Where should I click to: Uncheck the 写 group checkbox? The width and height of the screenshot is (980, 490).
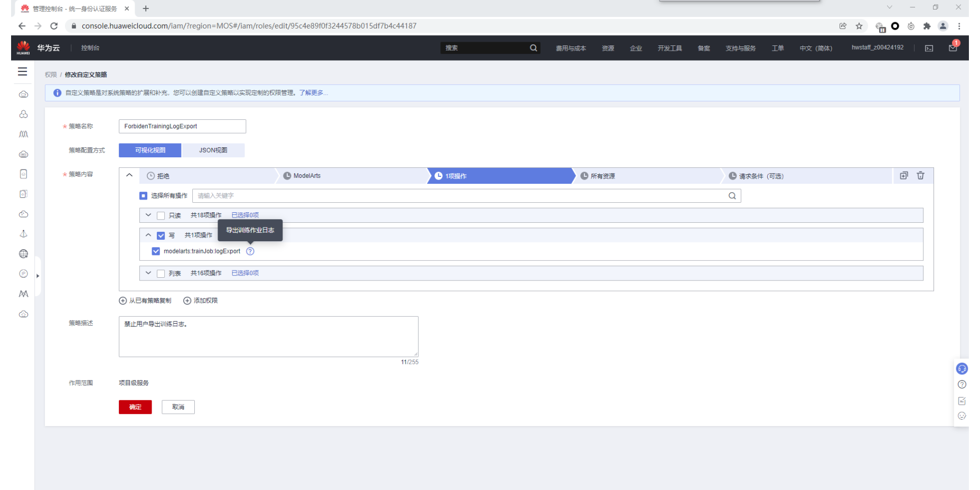(161, 235)
